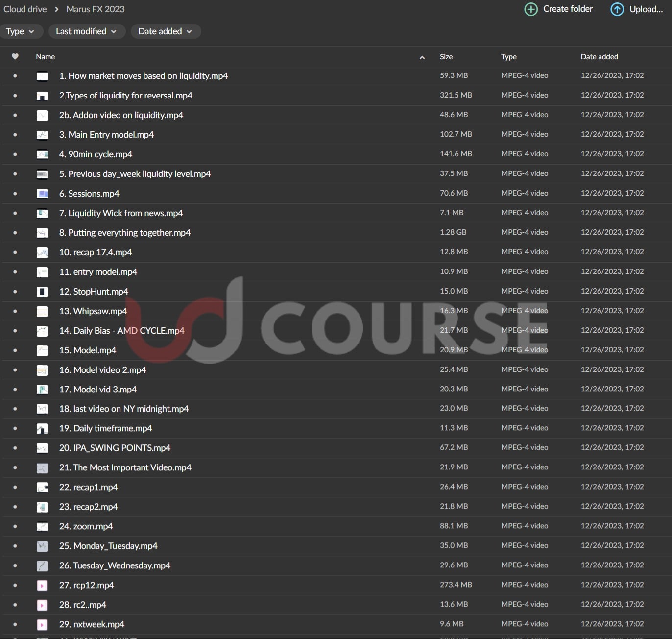This screenshot has width=672, height=639.
Task: Click the Name sort direction arrow
Action: click(422, 57)
